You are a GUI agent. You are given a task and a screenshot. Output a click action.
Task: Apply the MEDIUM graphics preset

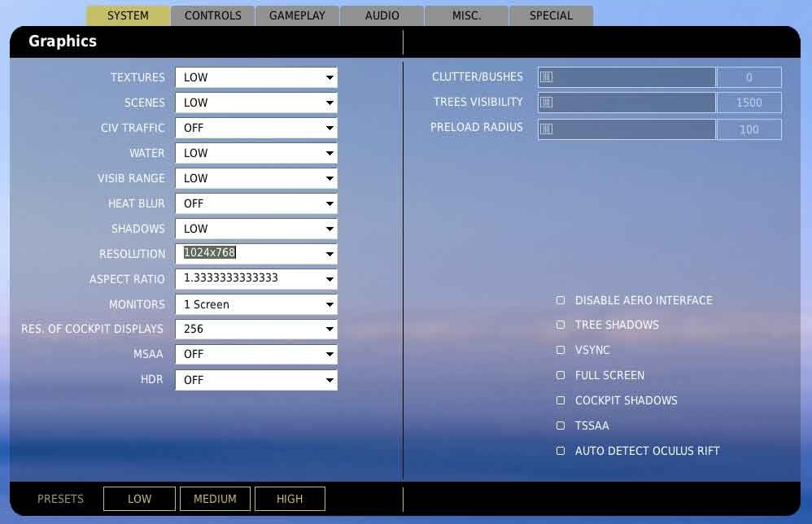click(215, 499)
